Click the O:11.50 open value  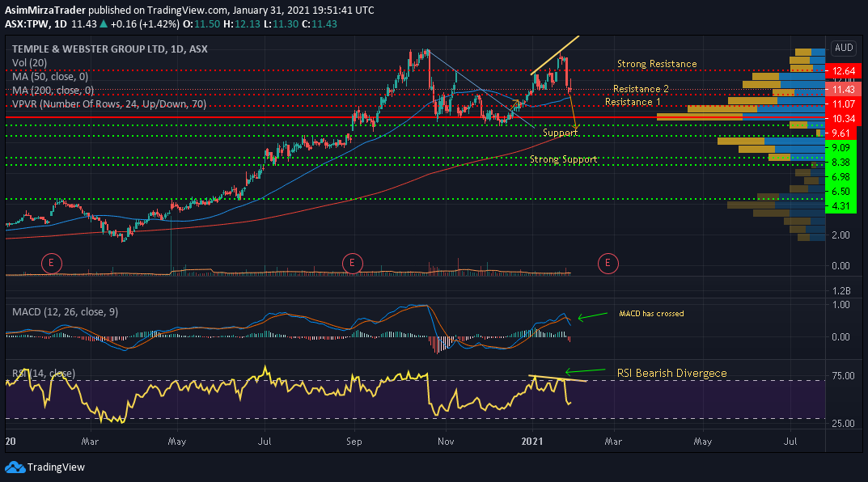click(201, 23)
